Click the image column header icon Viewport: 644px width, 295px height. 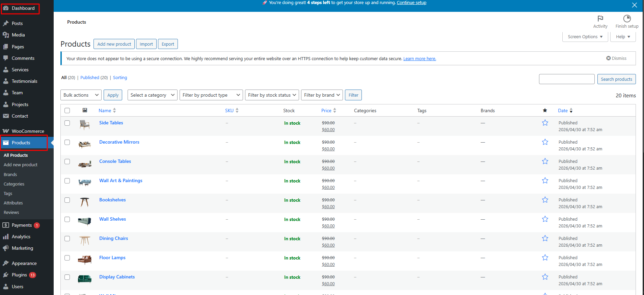point(85,110)
